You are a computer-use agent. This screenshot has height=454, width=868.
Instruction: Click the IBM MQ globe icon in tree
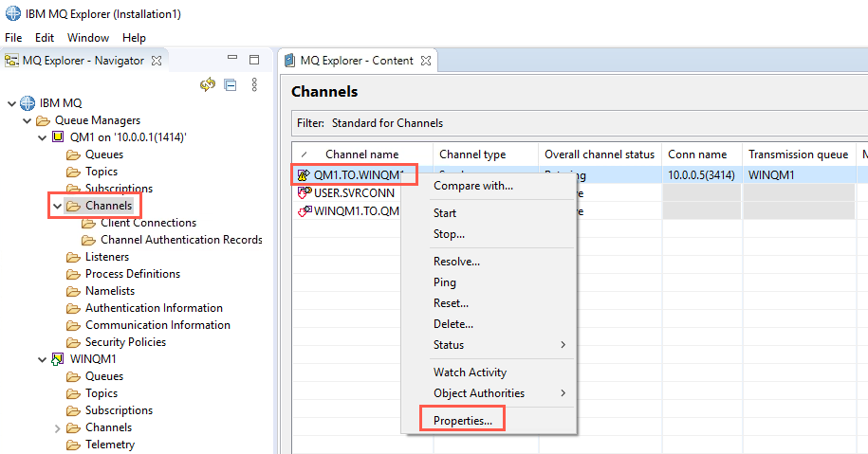[28, 103]
